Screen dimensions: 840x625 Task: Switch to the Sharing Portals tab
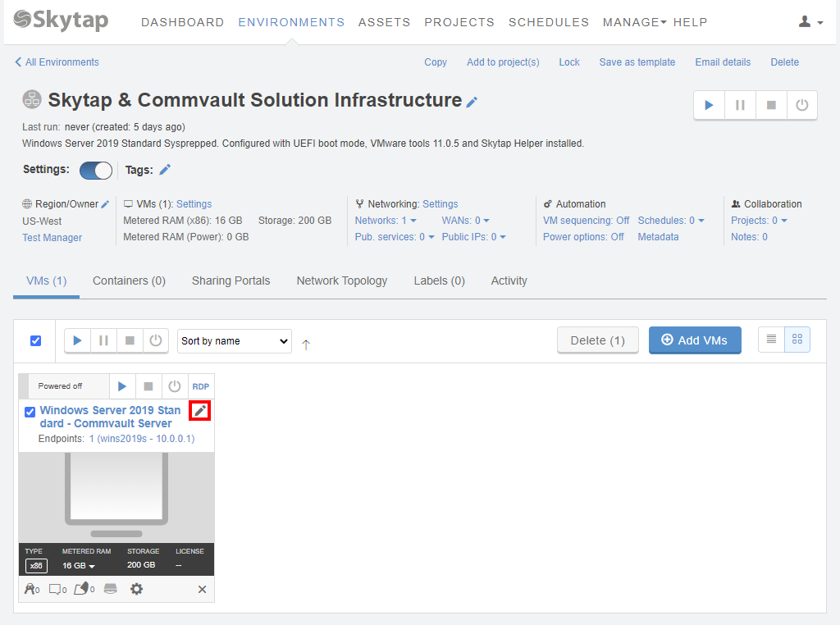[231, 281]
